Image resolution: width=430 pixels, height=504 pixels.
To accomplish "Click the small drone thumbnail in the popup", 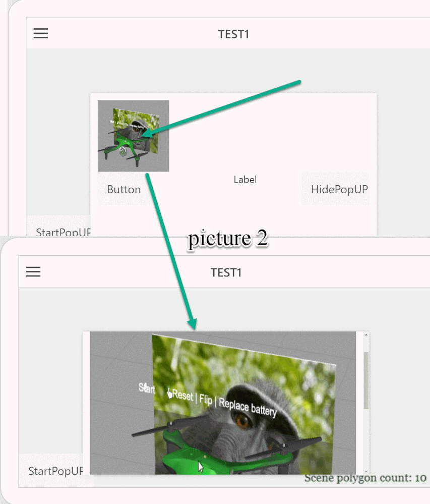I will [133, 136].
